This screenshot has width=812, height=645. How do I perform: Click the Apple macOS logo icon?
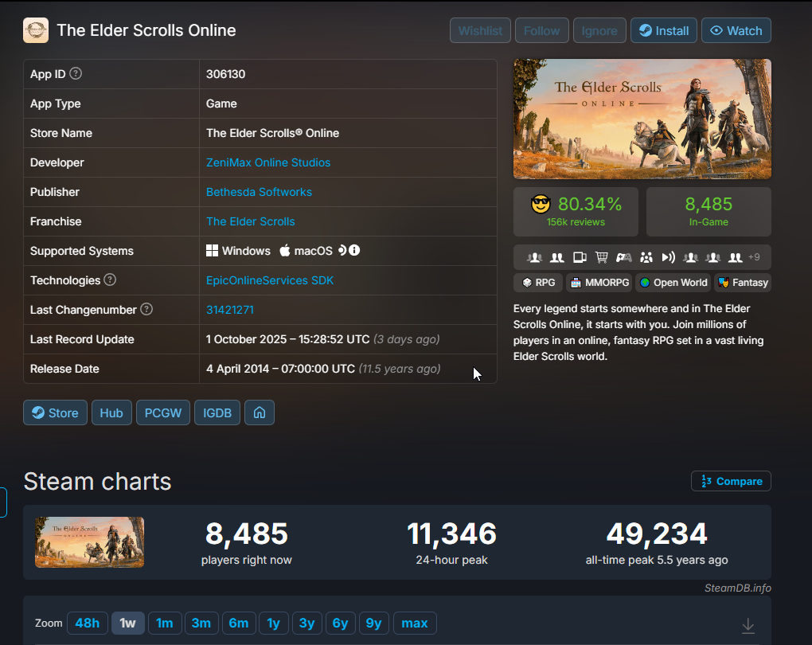coord(285,251)
